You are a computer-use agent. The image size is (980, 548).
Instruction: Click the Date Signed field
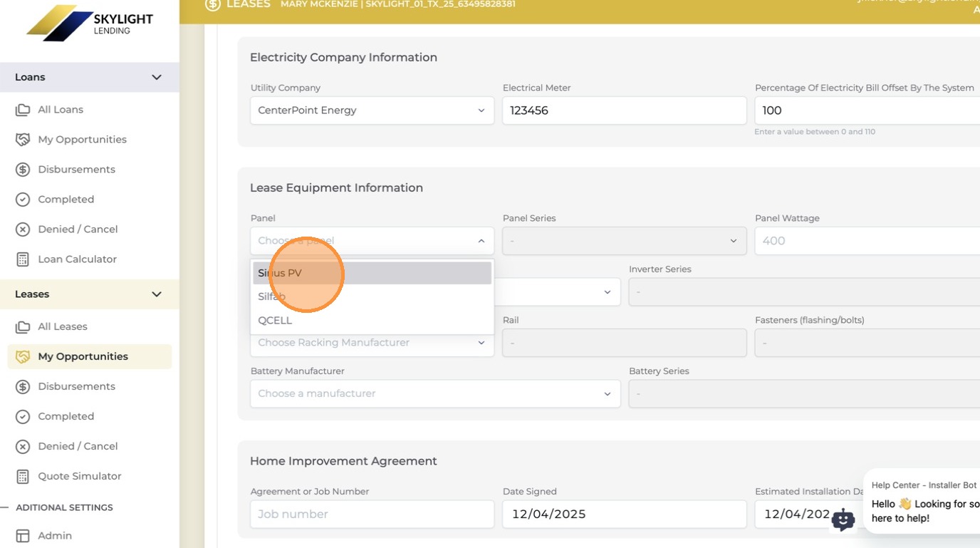point(625,515)
